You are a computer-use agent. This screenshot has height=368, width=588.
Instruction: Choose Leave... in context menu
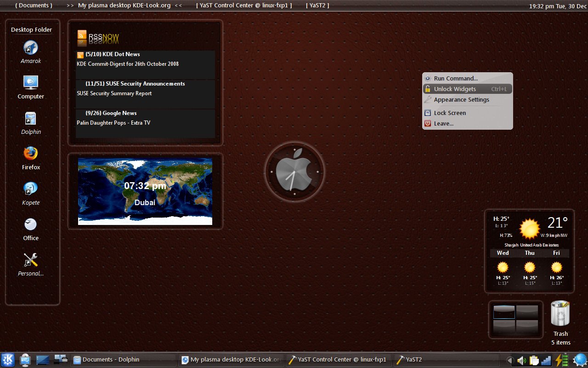[x=467, y=123]
